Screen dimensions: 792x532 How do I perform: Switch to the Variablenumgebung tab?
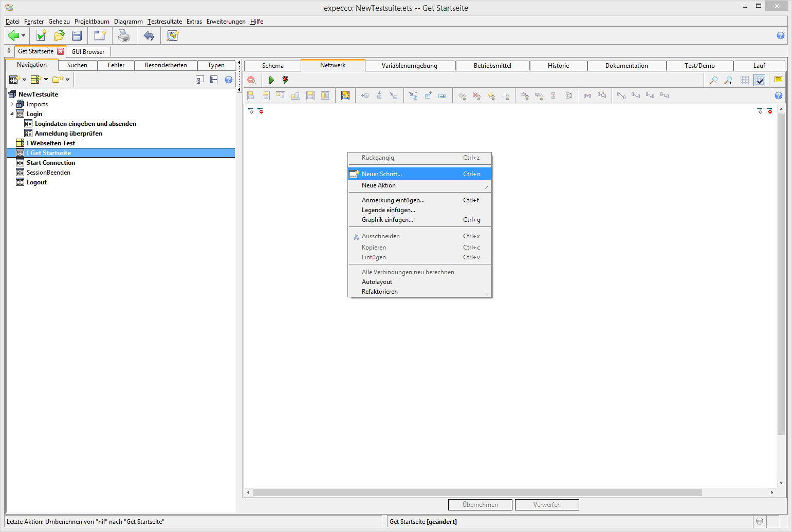click(x=409, y=66)
